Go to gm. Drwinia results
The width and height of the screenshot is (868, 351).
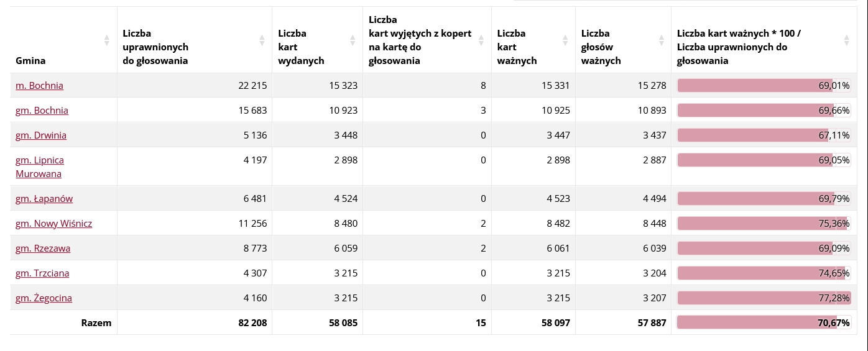pyautogui.click(x=41, y=135)
